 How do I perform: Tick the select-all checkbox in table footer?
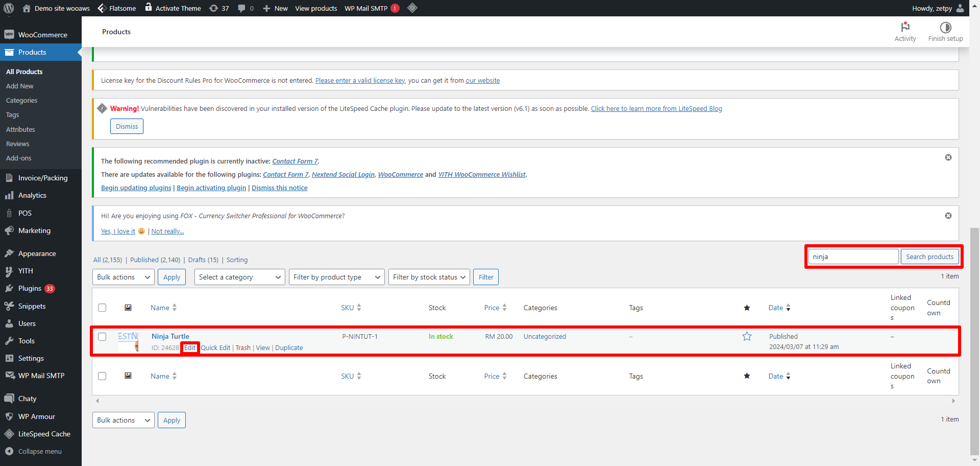[102, 376]
